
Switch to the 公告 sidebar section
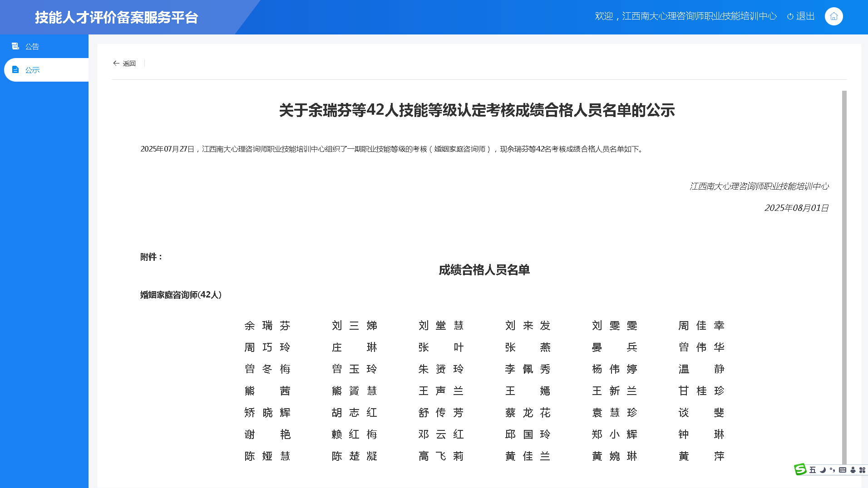[31, 46]
